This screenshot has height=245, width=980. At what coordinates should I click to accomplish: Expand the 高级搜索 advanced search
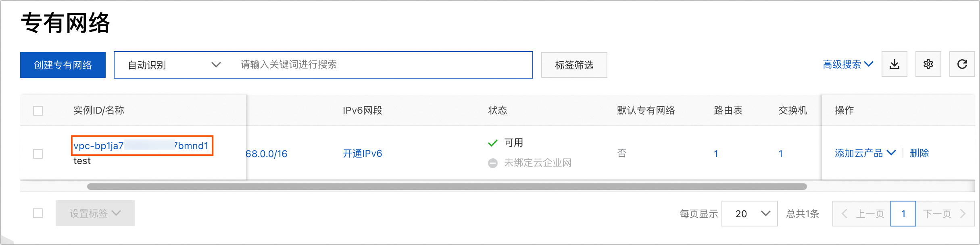tap(848, 64)
